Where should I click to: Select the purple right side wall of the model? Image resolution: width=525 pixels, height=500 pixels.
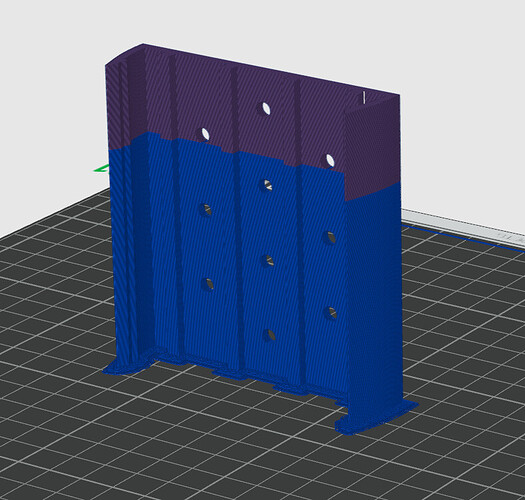(372, 147)
